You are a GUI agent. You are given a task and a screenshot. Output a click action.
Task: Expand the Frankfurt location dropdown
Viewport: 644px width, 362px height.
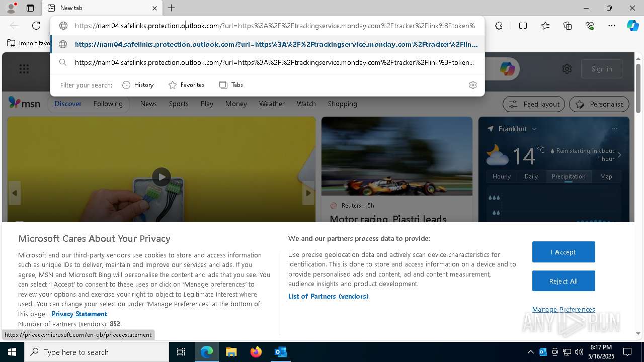(x=534, y=129)
